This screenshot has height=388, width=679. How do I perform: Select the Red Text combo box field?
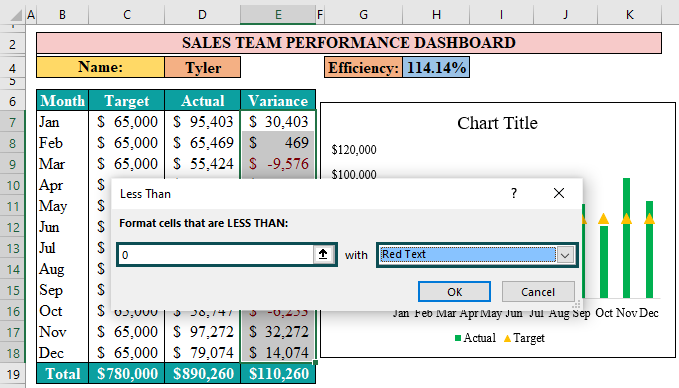[x=477, y=255]
